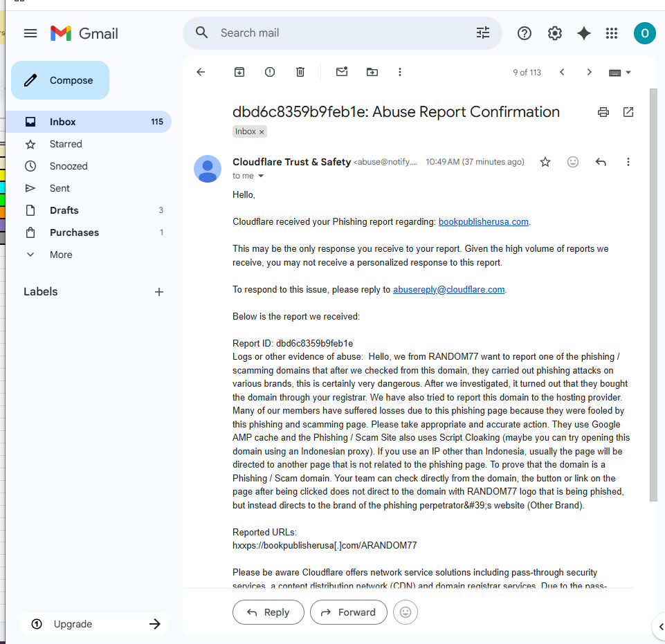Click the Gmail logo
This screenshot has height=644, width=665.
point(84,33)
